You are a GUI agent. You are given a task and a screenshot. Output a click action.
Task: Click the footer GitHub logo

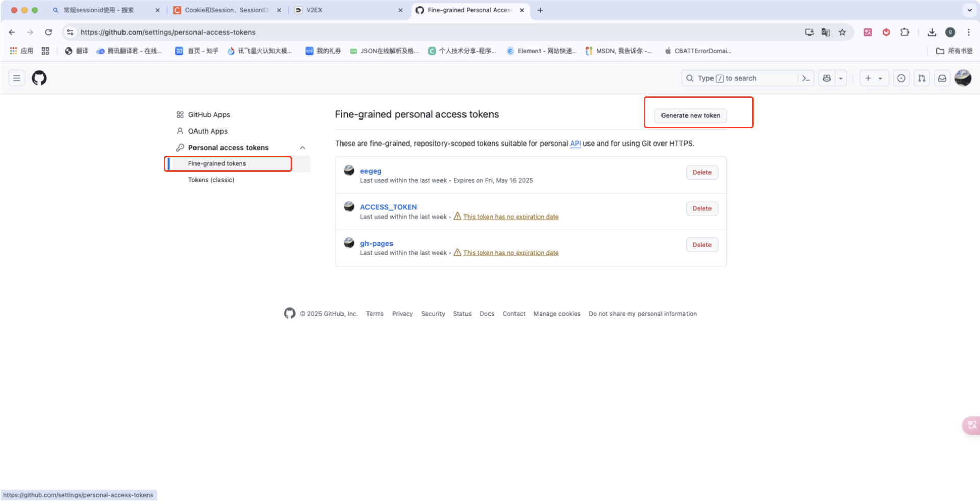tap(289, 314)
